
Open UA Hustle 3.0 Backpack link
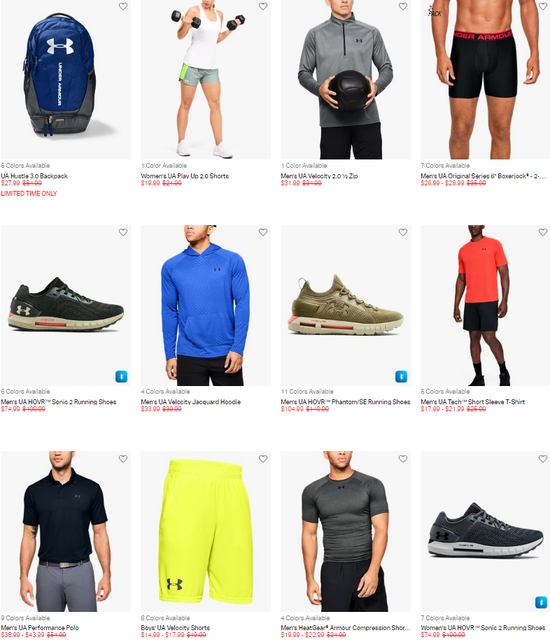[x=34, y=176]
